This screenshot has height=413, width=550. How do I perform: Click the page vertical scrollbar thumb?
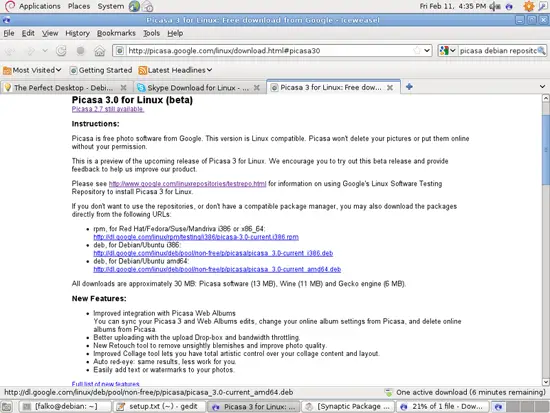[546, 149]
